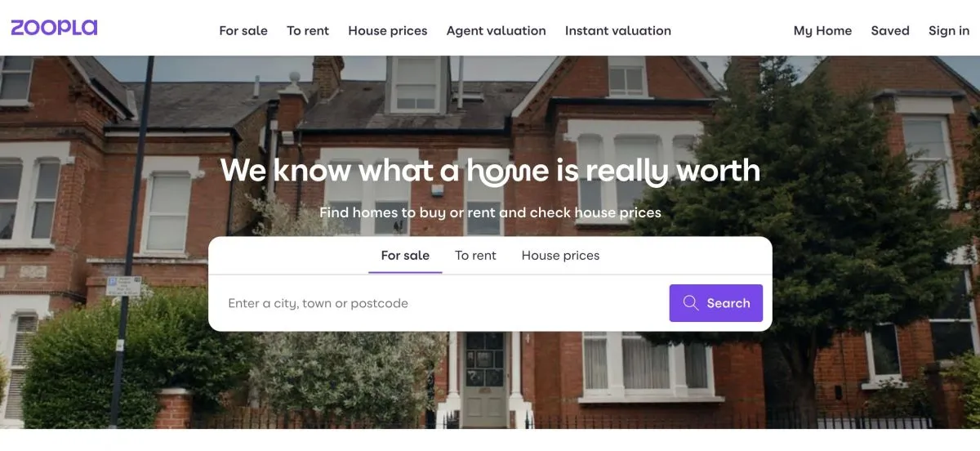View Saved properties
This screenshot has width=980, height=451.
coord(890,31)
